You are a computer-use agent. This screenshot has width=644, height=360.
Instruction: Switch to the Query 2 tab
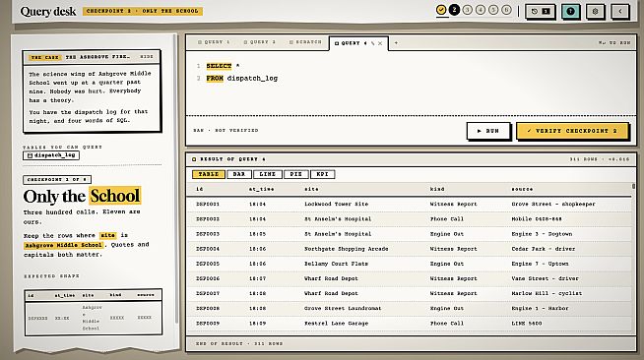click(260, 42)
